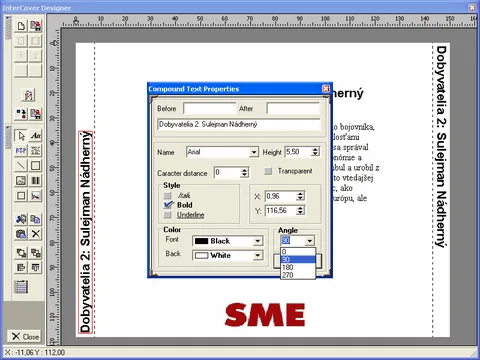This screenshot has width=480, height=360.
Task: Select the empty frame tool icon
Action: point(21,195)
